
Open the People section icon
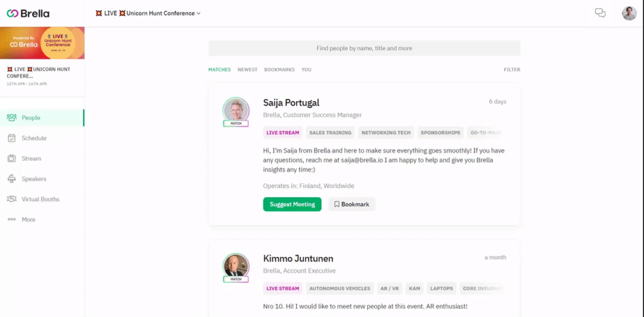12,118
